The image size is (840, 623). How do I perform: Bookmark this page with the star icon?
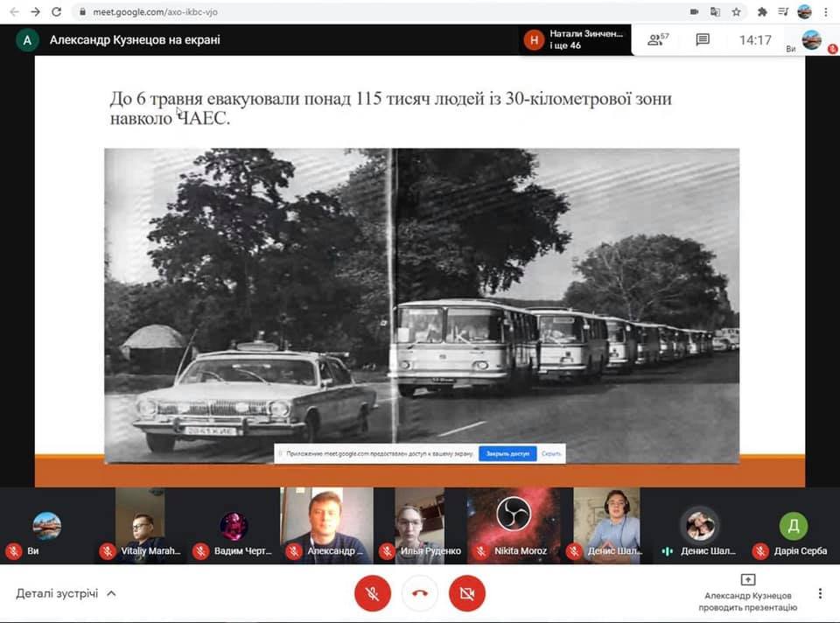click(738, 12)
